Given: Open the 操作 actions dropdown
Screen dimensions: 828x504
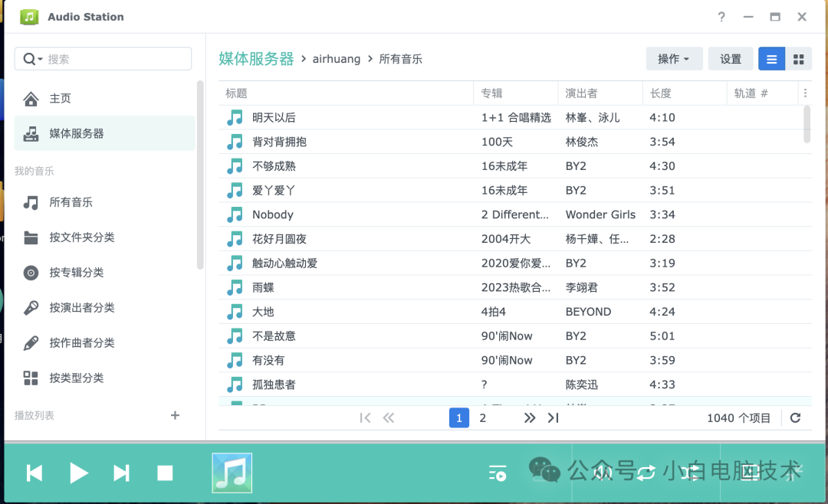Looking at the screenshot, I should (x=674, y=58).
